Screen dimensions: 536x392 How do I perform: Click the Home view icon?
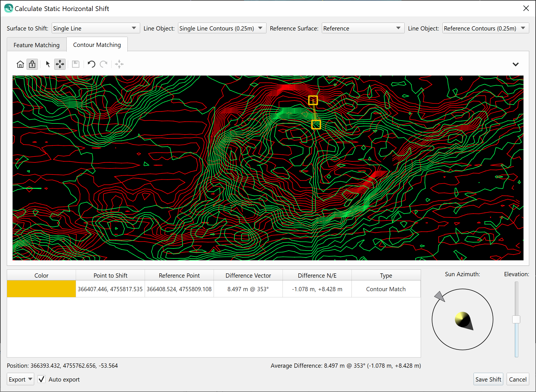click(20, 64)
